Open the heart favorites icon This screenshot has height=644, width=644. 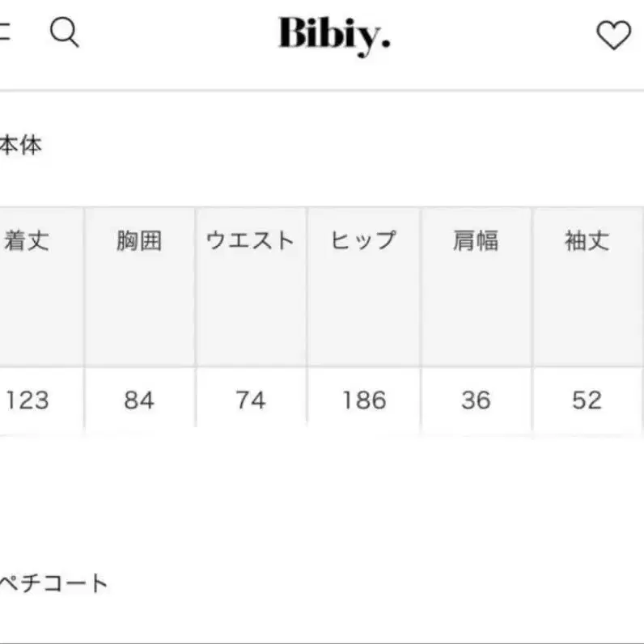click(612, 35)
